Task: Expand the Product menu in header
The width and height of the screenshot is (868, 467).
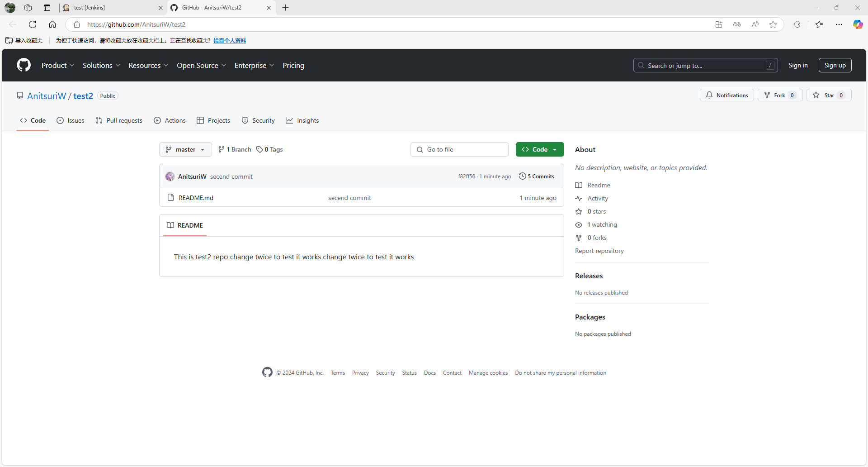Action: 58,66
